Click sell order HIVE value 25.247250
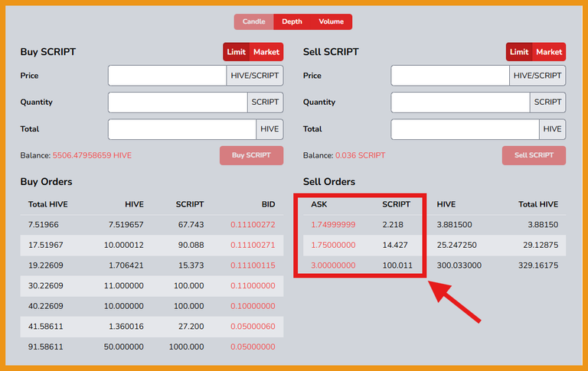 (x=457, y=245)
